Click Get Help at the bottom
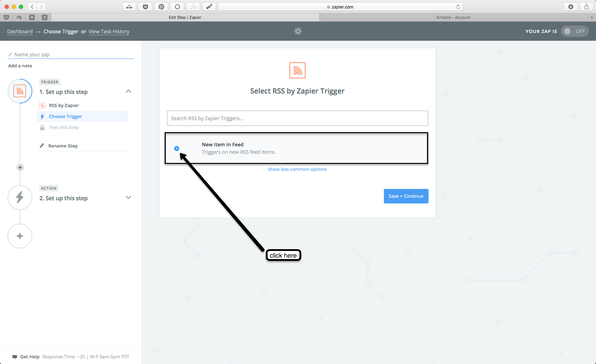The width and height of the screenshot is (596, 364). click(30, 357)
